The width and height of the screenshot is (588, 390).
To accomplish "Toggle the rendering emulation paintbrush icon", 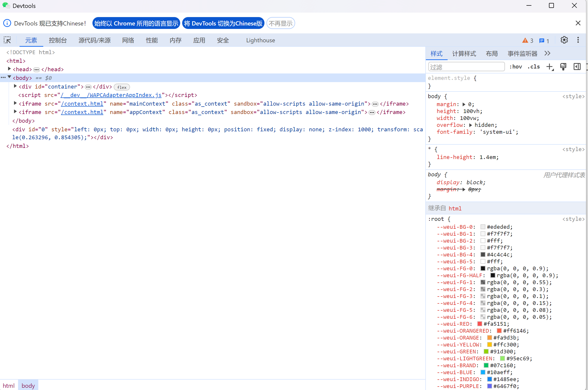I will 563,67.
